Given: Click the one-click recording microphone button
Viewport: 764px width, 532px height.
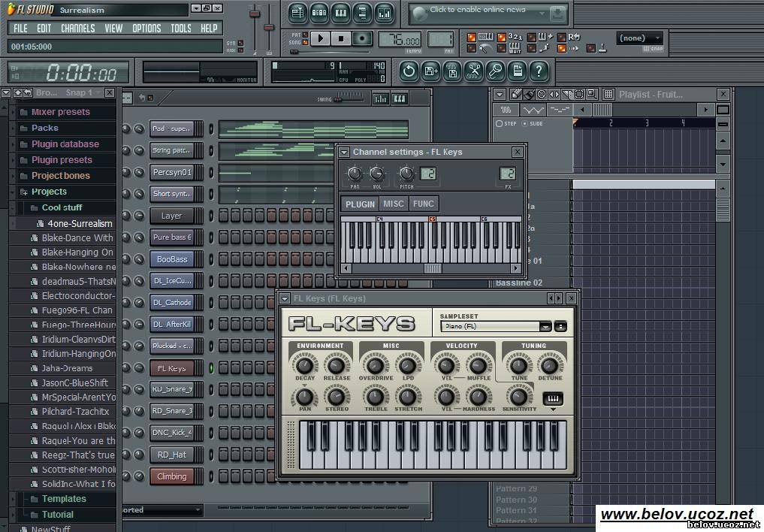Looking at the screenshot, I should [496, 71].
